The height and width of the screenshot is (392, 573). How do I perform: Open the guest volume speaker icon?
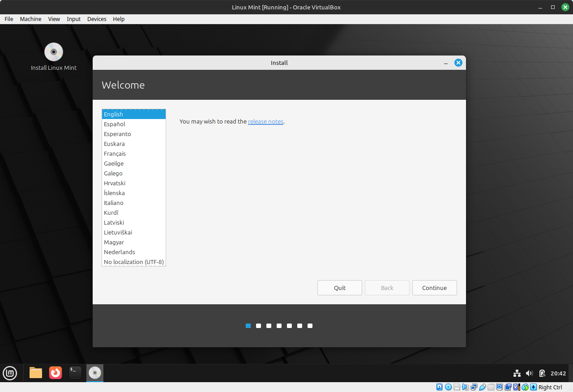pyautogui.click(x=529, y=373)
